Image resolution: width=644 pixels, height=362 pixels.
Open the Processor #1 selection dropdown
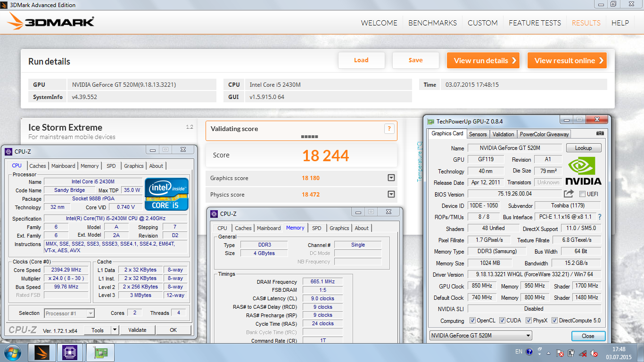[x=69, y=313]
